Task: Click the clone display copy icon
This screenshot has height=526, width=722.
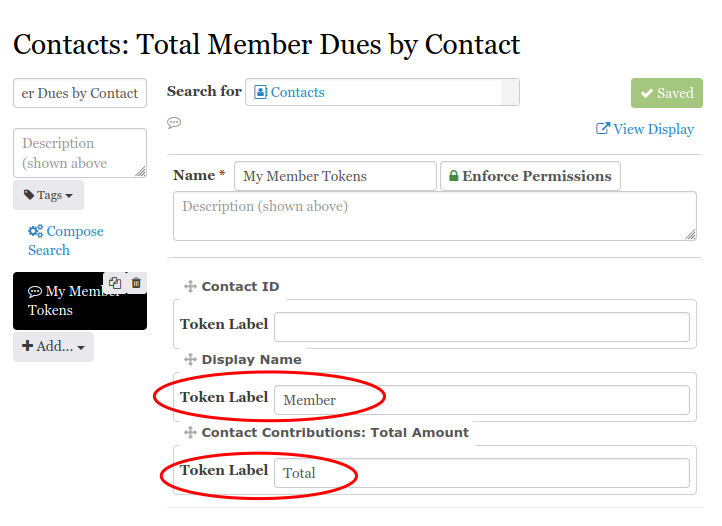Action: coord(115,283)
